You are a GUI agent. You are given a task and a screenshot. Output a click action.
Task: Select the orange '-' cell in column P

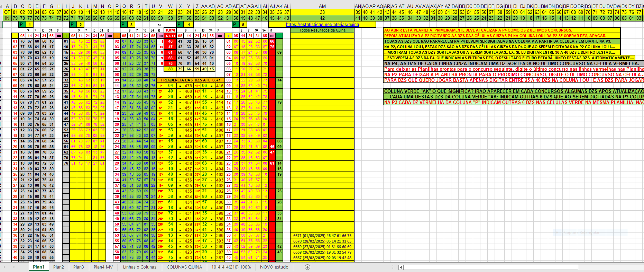coord(117,36)
